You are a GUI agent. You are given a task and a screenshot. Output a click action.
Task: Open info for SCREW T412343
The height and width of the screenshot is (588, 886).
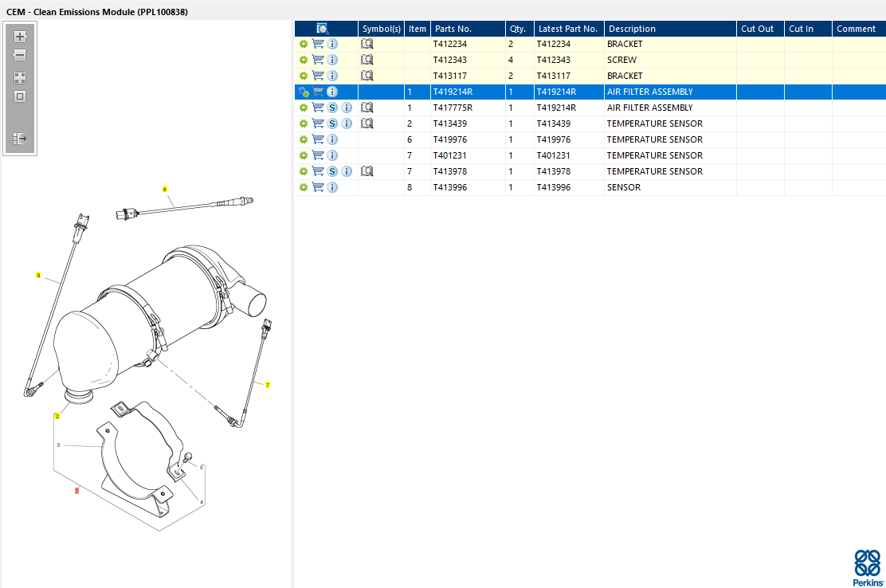332,60
